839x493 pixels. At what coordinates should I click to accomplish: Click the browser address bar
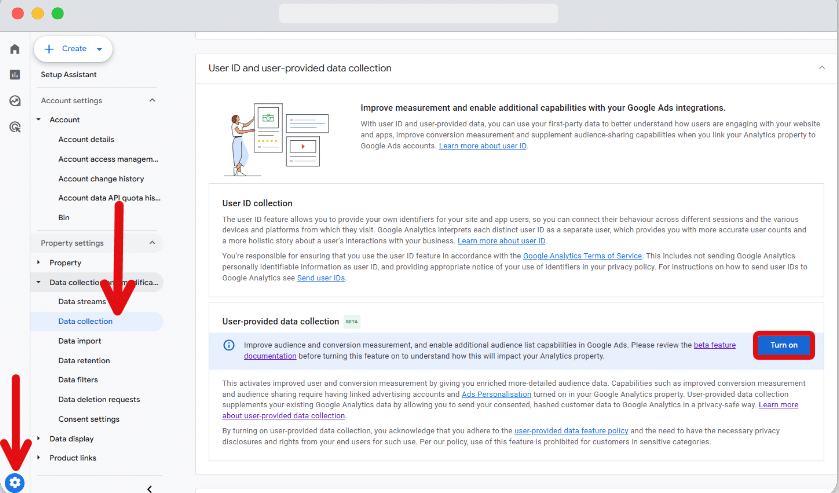[x=418, y=13]
